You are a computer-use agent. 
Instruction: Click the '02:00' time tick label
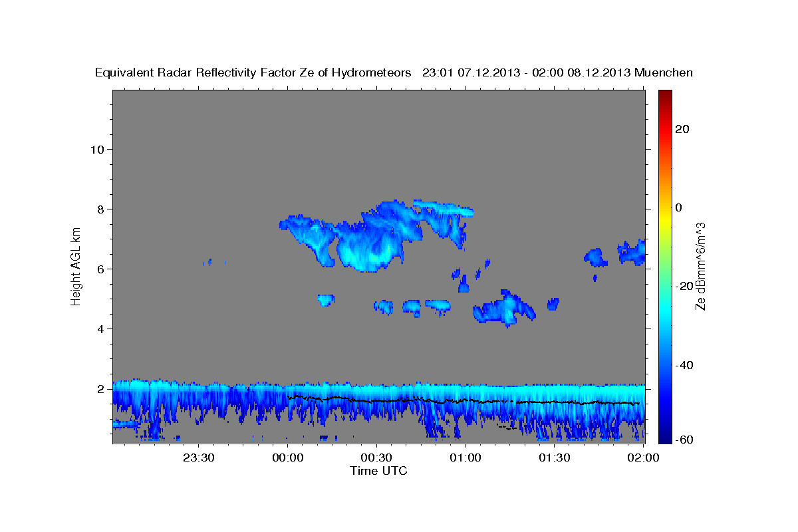pos(644,458)
